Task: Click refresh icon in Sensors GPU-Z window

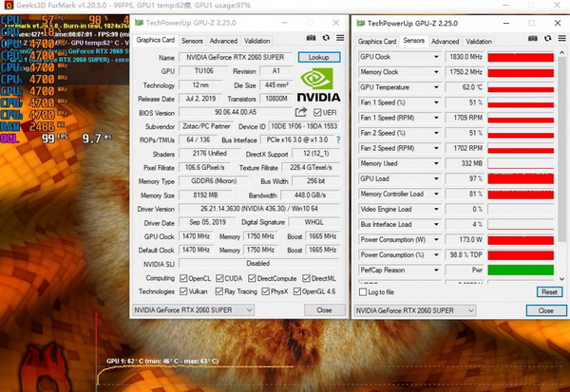Action: (547, 38)
